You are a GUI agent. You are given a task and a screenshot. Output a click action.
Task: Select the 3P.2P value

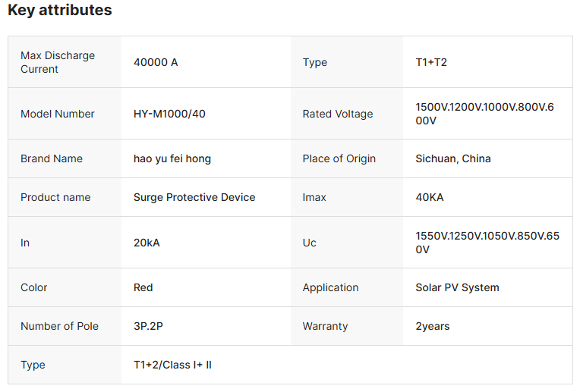[x=150, y=326]
